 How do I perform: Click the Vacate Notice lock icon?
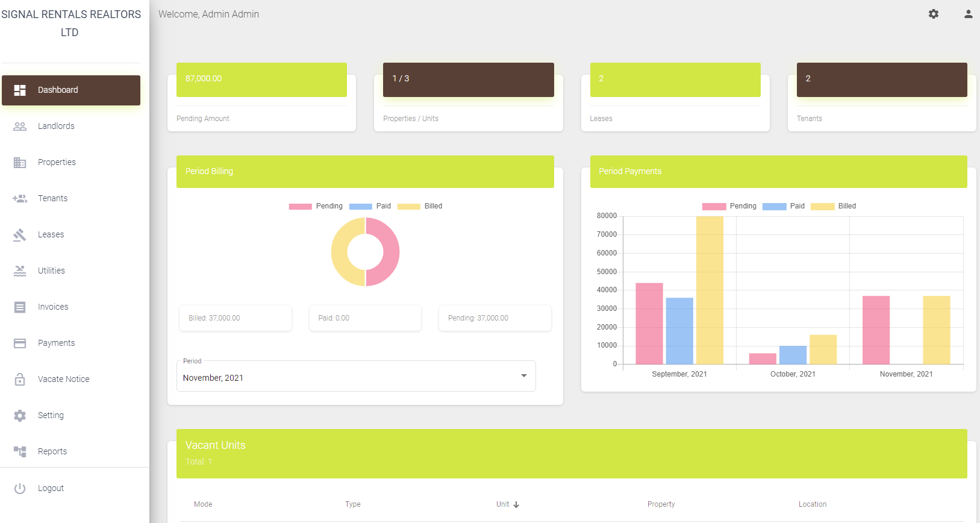20,379
